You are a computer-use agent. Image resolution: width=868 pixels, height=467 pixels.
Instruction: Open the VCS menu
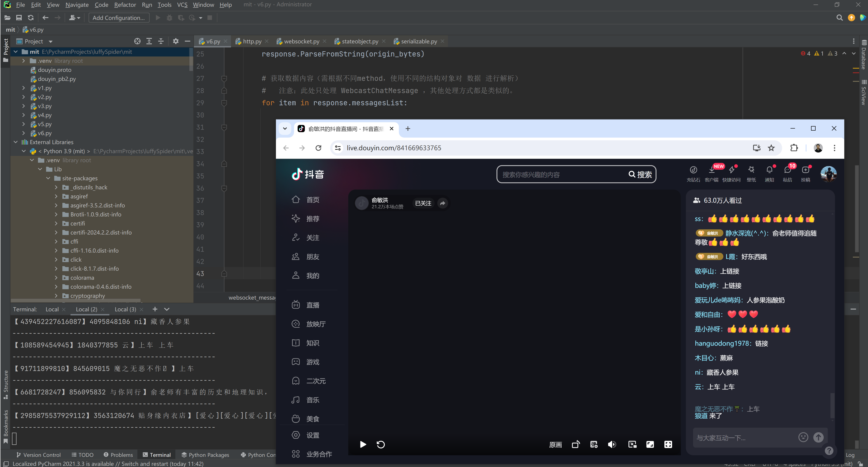coord(182,5)
